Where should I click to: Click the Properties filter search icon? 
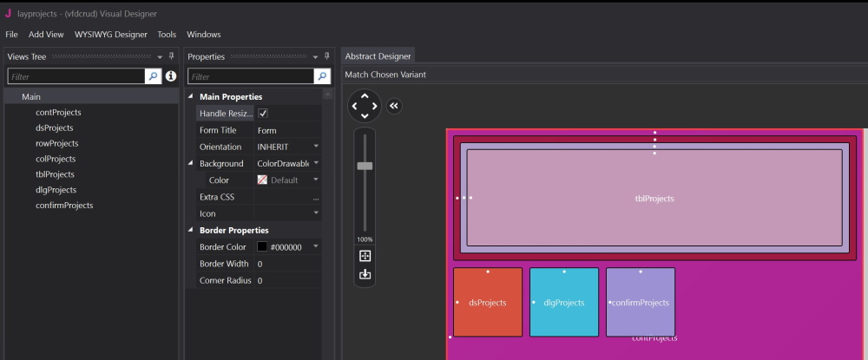click(322, 76)
